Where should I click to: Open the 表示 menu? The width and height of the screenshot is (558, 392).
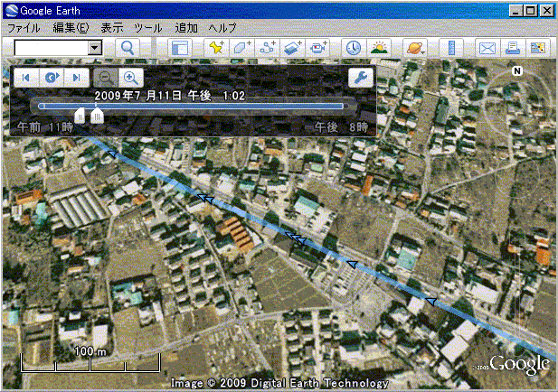coord(112,28)
